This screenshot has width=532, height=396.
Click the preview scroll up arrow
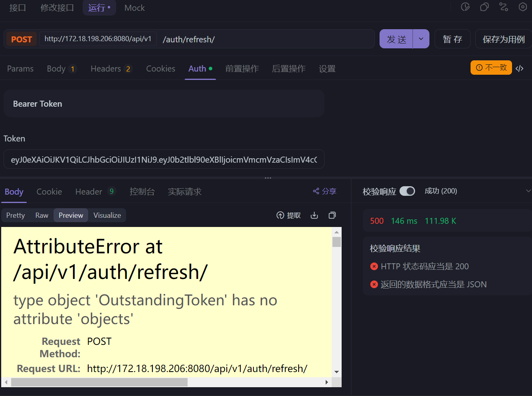[x=337, y=232]
